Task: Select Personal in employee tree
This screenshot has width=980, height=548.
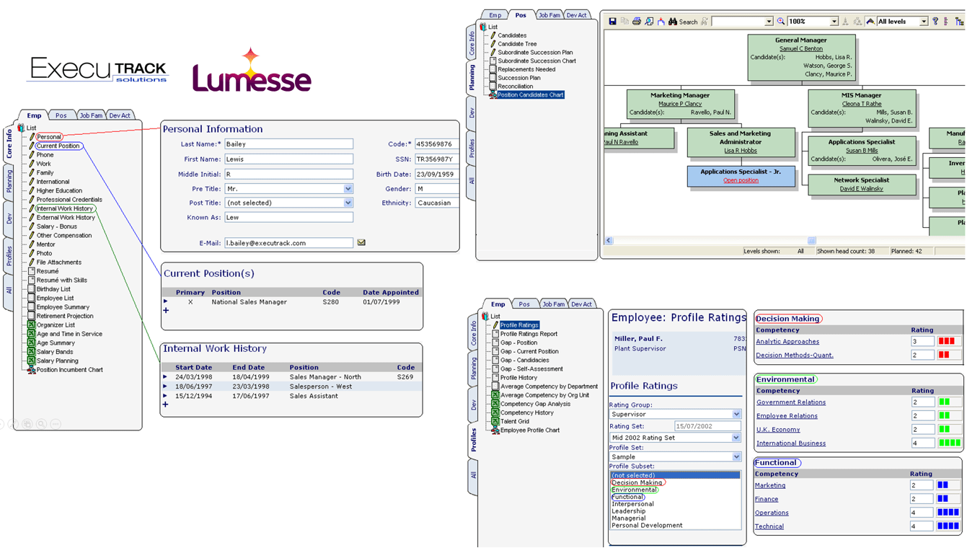Action: tap(48, 137)
